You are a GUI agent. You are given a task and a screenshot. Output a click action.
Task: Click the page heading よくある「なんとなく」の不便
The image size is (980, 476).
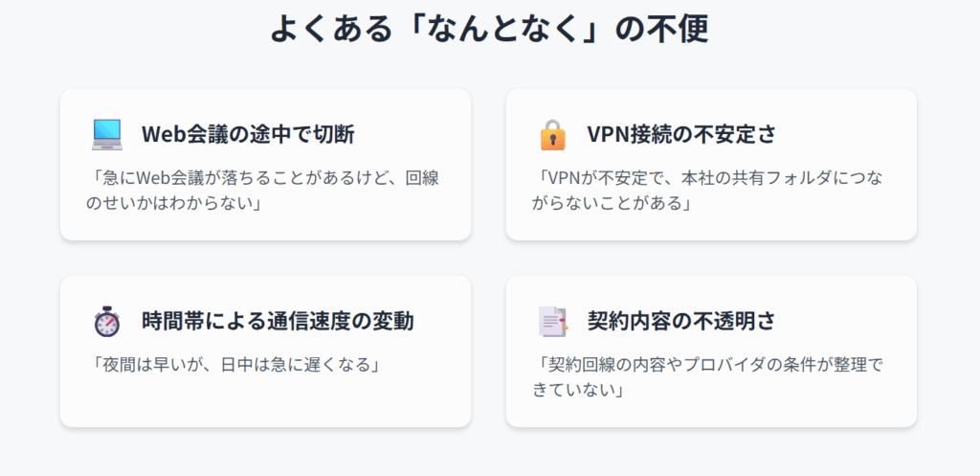coord(489,30)
